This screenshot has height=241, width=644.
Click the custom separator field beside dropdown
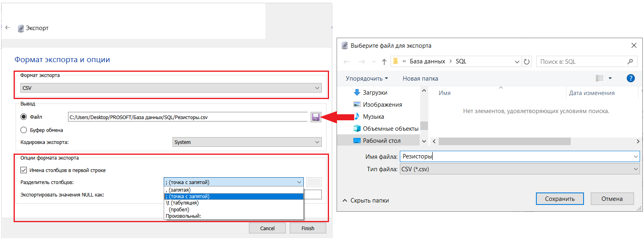[x=314, y=182]
